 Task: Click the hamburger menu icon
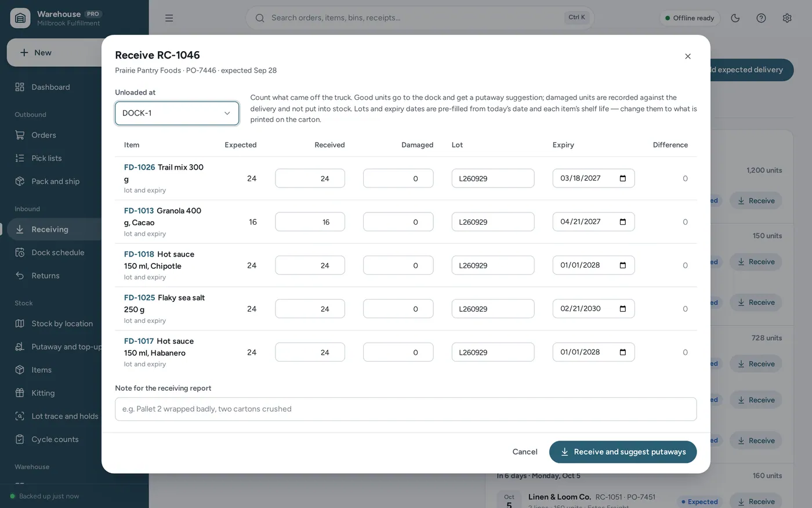[x=169, y=18]
